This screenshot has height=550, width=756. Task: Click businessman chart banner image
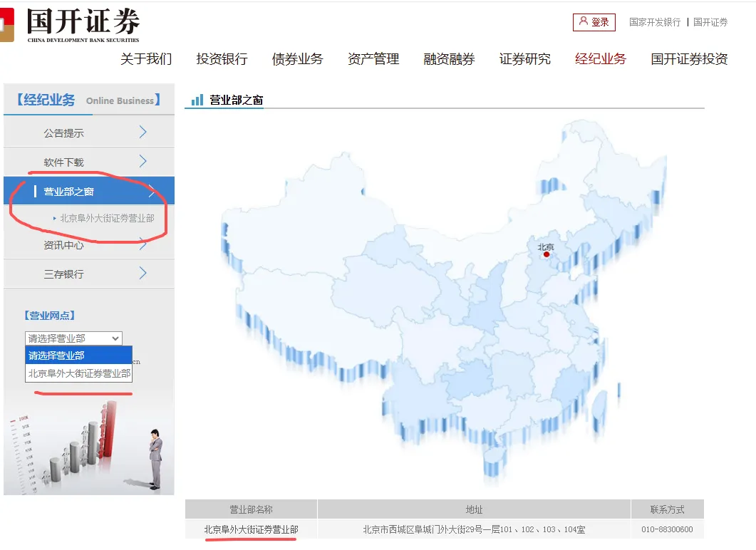89,446
